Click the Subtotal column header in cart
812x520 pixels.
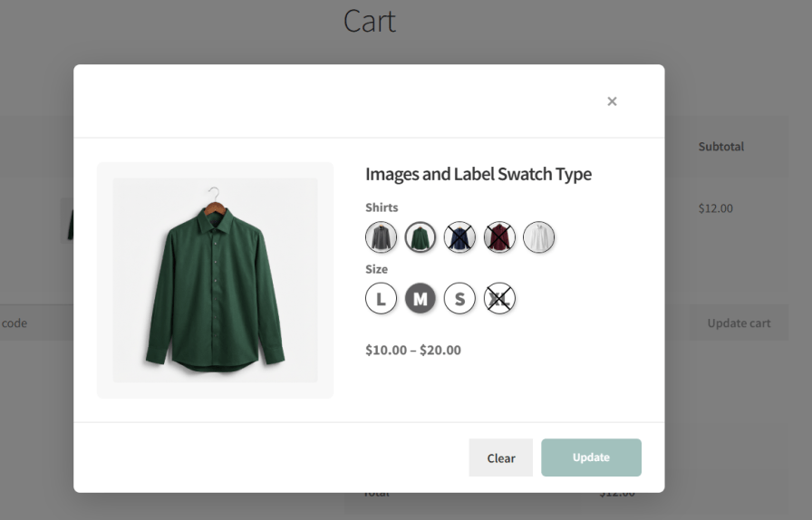[x=720, y=147]
